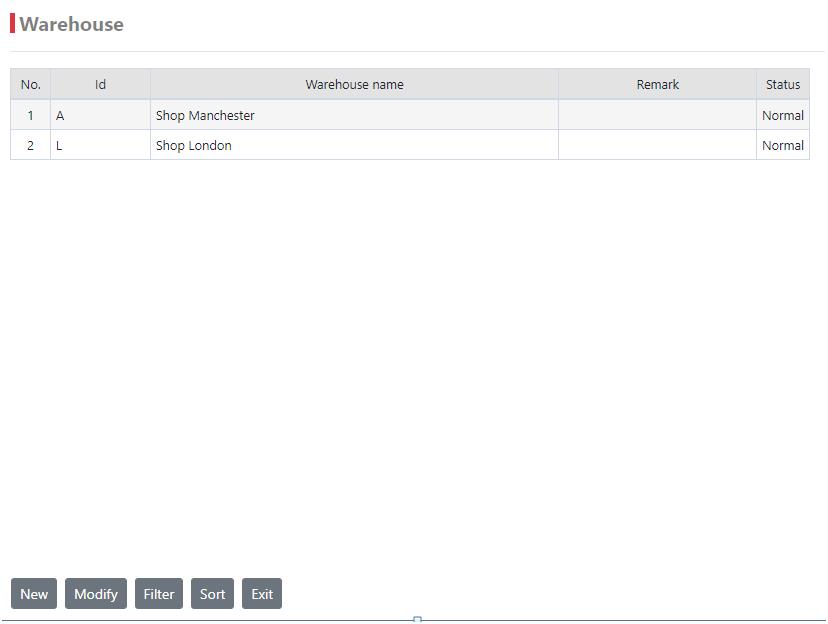Click the small handle on the bottom border
828x624 pixels.
(x=417, y=620)
